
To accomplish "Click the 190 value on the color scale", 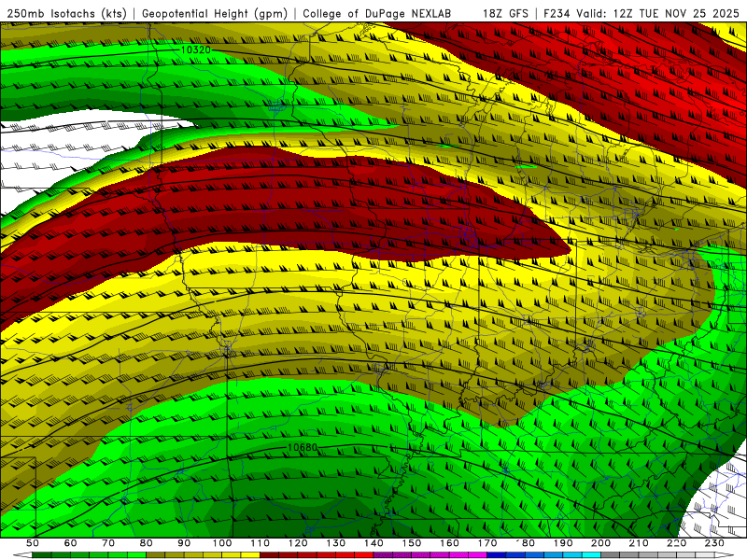I will point(563,543).
